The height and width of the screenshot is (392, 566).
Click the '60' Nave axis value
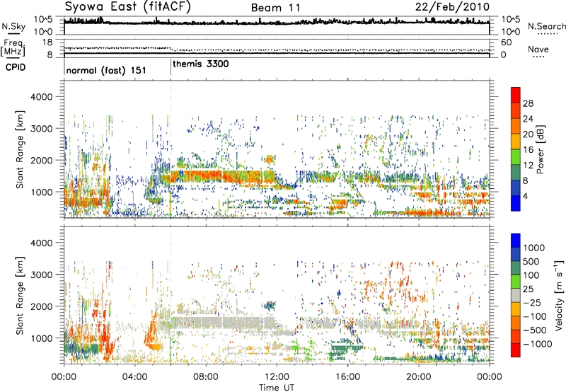[507, 42]
